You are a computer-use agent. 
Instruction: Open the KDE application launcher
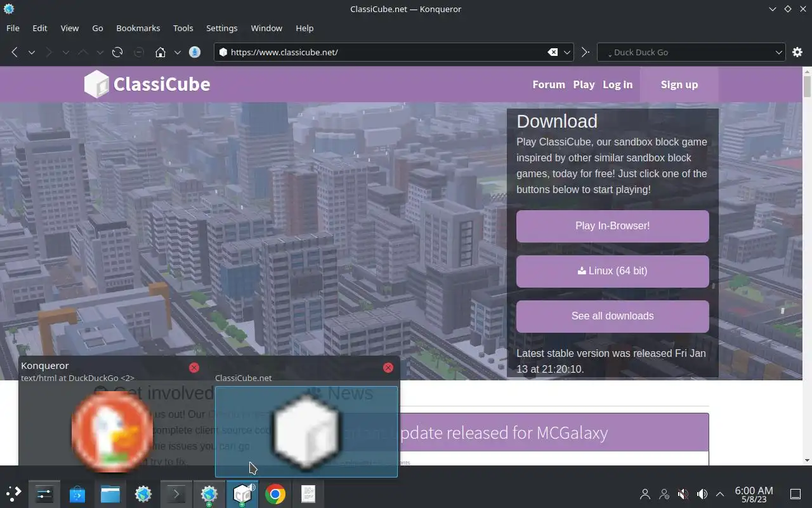(14, 493)
